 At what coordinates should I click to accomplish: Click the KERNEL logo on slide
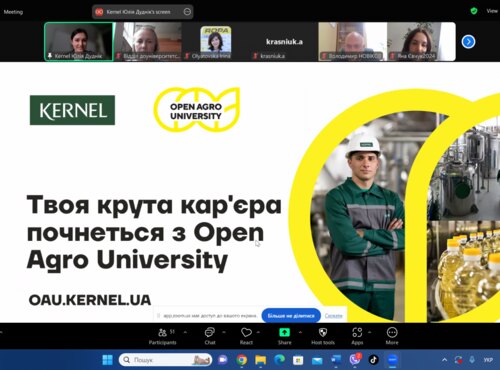tap(72, 110)
